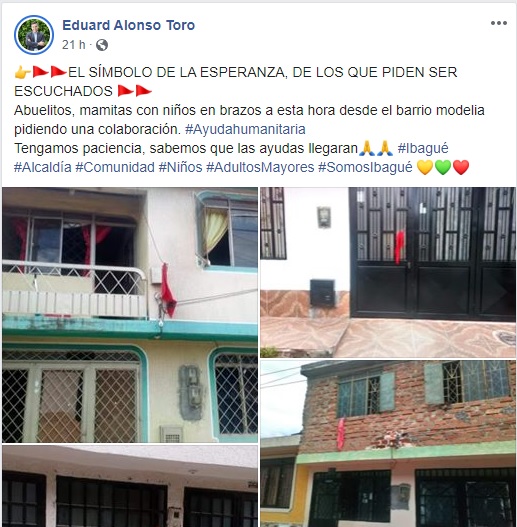This screenshot has width=517, height=527.
Task: Open photo of balcony with red cloth
Action: coord(130,315)
